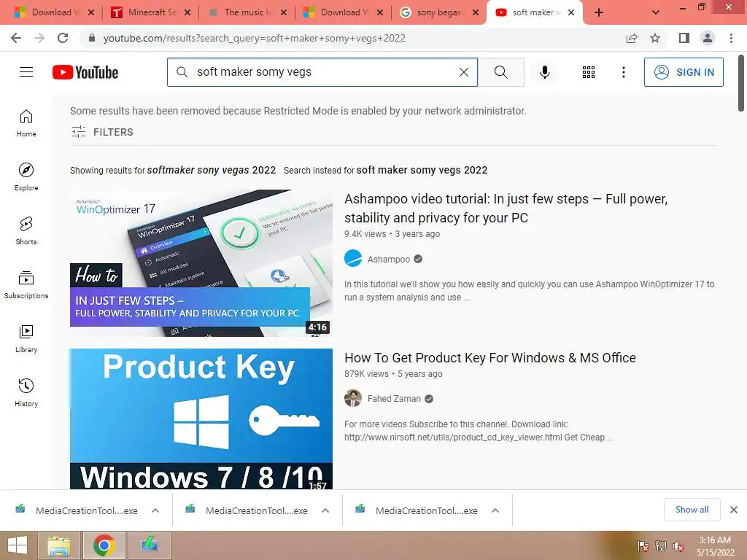This screenshot has height=560, width=747.
Task: Start voice search with the microphone
Action: click(x=544, y=72)
